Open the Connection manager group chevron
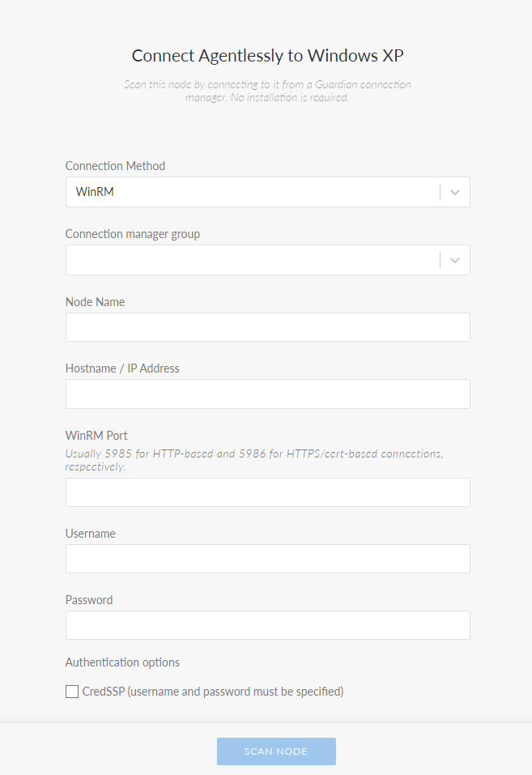 [x=455, y=260]
